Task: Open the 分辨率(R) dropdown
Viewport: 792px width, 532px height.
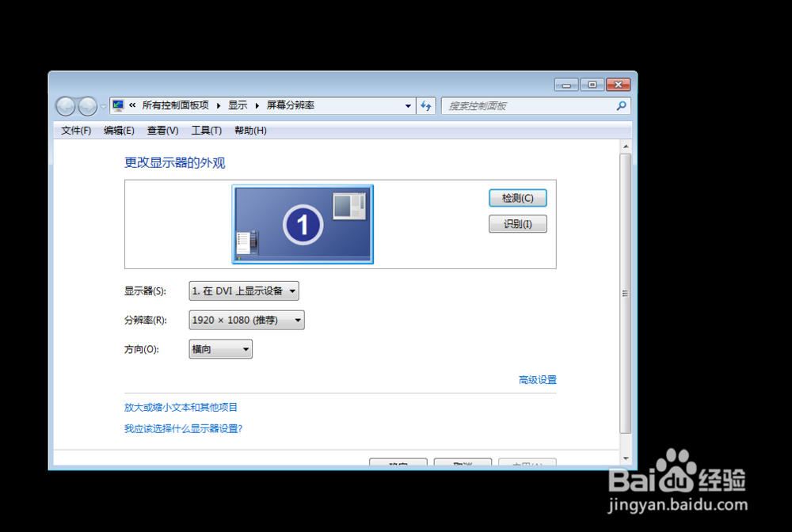Action: pos(246,320)
